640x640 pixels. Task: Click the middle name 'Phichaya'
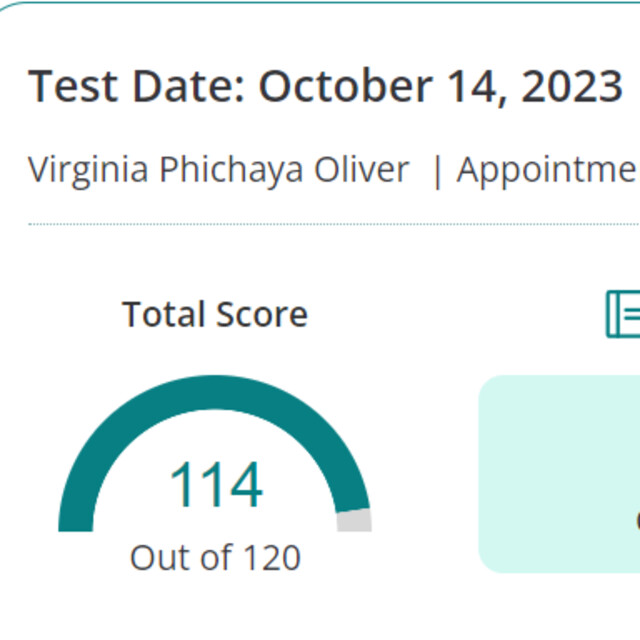tap(231, 170)
